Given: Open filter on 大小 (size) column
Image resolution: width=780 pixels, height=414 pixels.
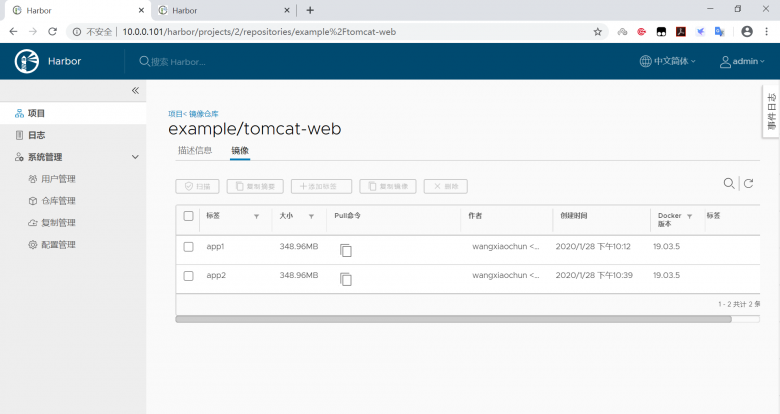Looking at the screenshot, I should tap(311, 216).
